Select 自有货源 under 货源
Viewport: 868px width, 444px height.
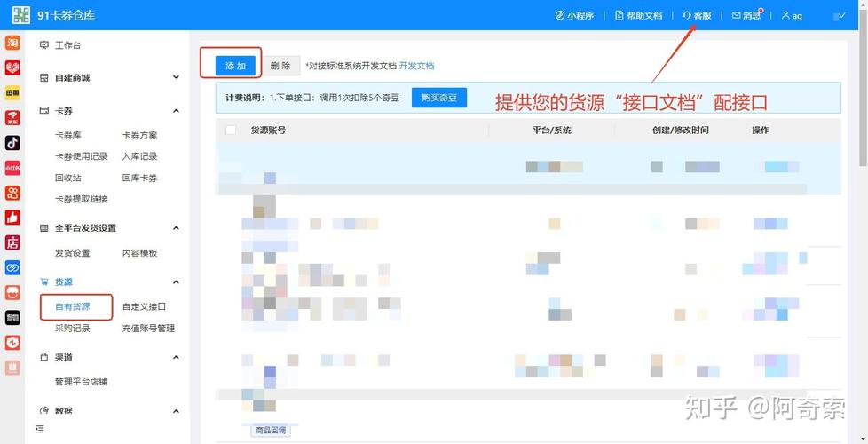73,306
